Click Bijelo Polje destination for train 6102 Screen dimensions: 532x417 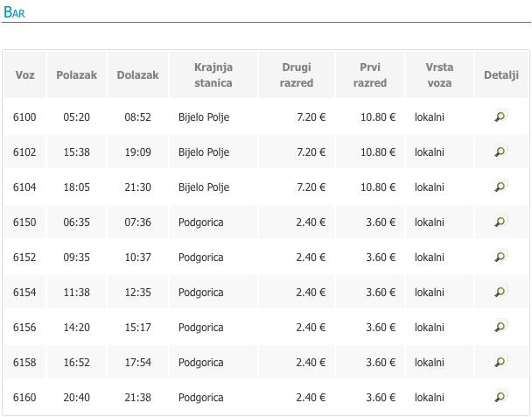click(x=204, y=152)
